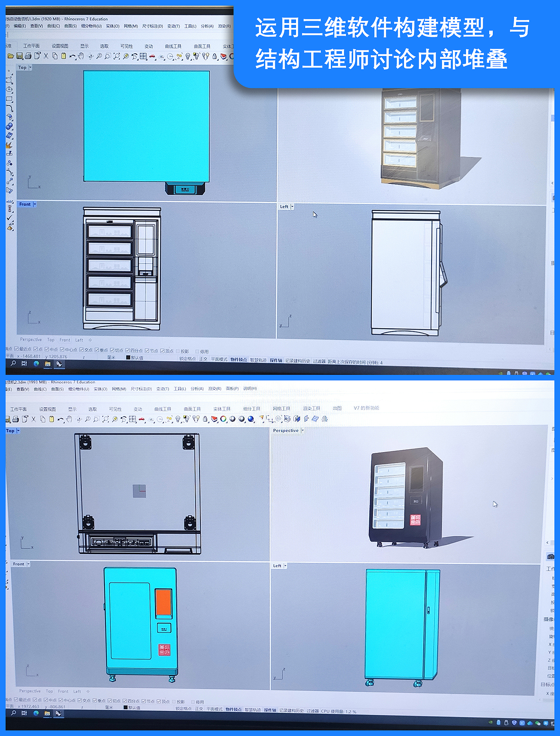Select the Pan hand tool in the 2.3dm window

pos(69,419)
